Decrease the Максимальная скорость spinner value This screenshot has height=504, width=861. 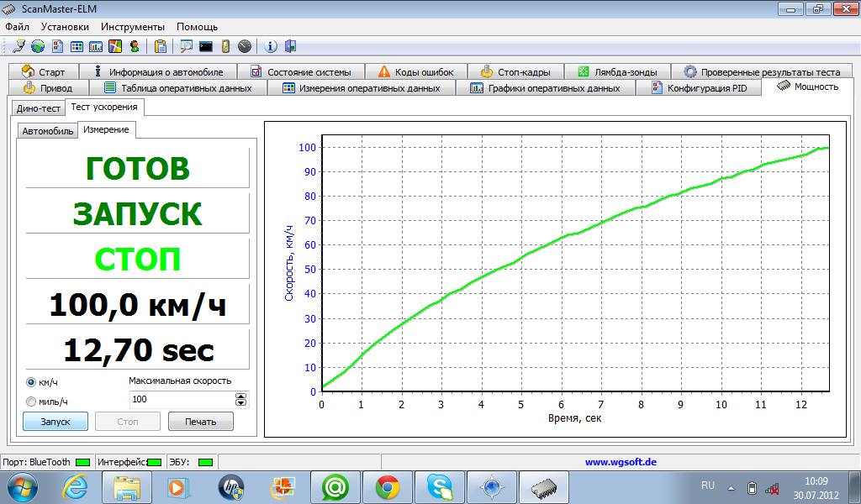[x=241, y=402]
